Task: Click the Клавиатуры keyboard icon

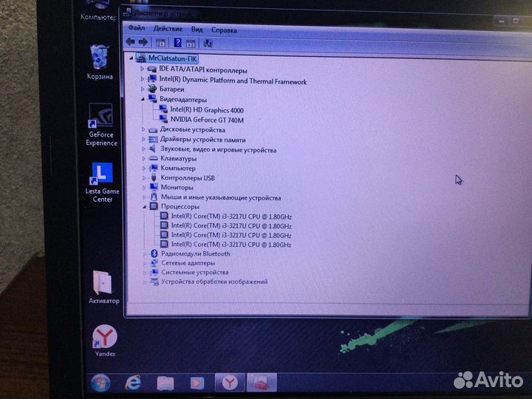Action: coord(154,158)
